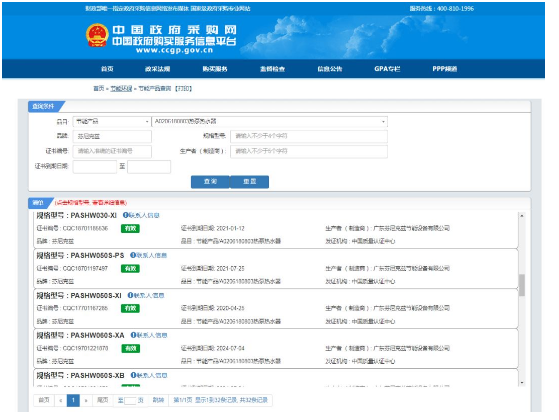Image resolution: width=559 pixels, height=420 pixels.
Task: Click 有效 badge in PASHW030-XI row
Action: 130,229
